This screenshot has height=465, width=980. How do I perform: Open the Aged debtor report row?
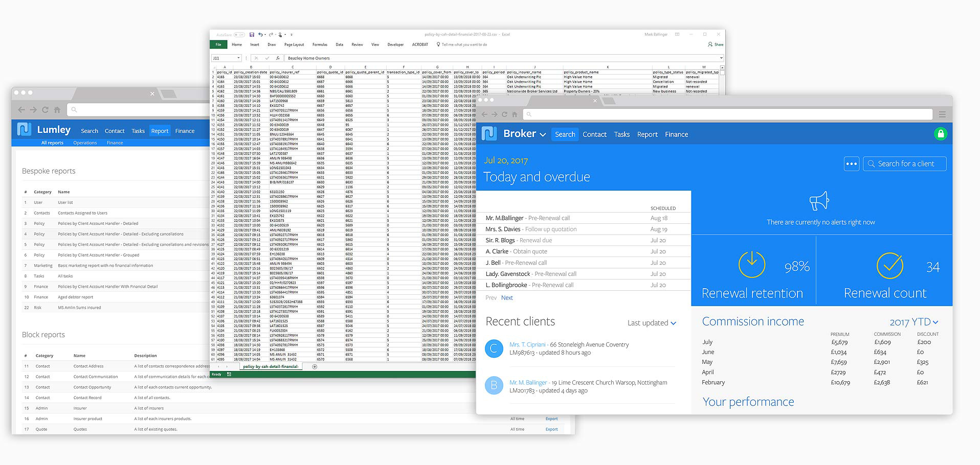pos(115,297)
